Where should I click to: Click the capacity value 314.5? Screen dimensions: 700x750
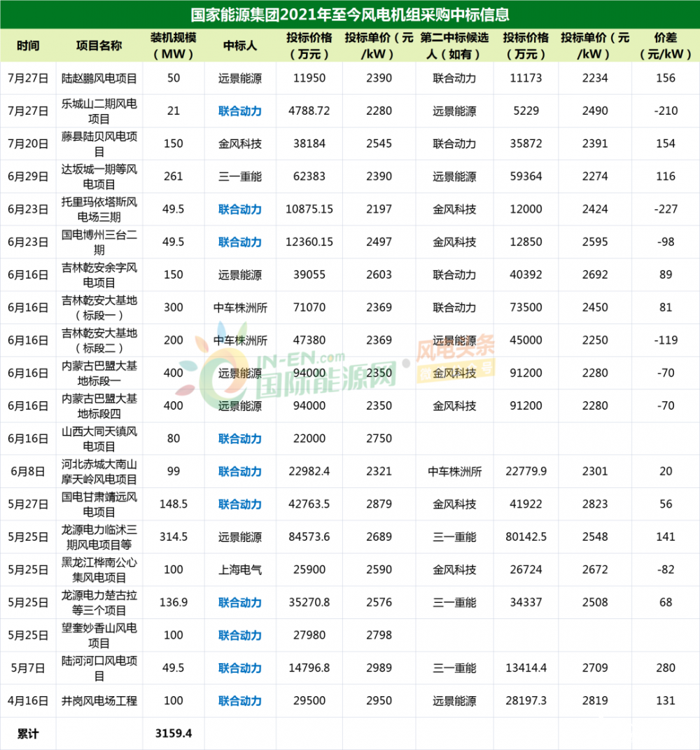click(173, 537)
